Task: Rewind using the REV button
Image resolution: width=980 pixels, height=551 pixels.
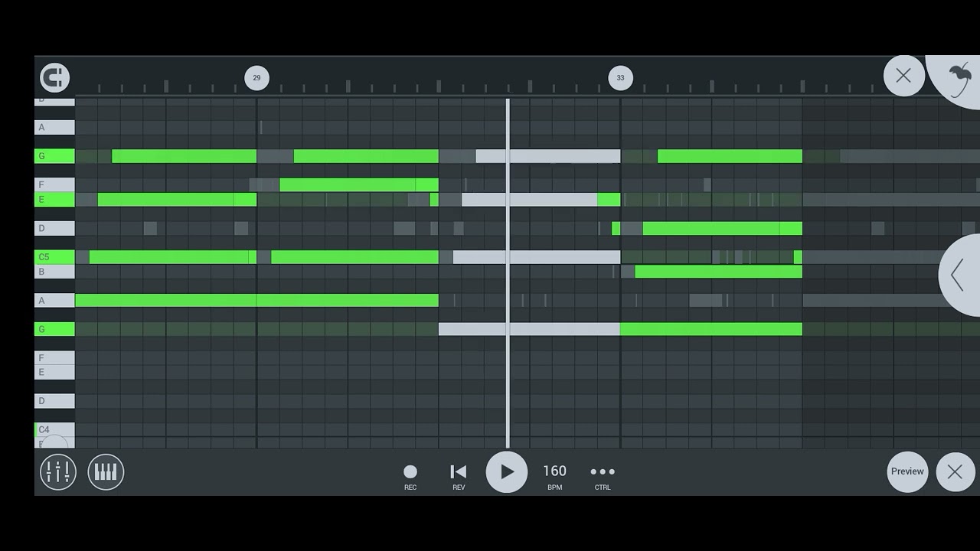Action: point(459,476)
